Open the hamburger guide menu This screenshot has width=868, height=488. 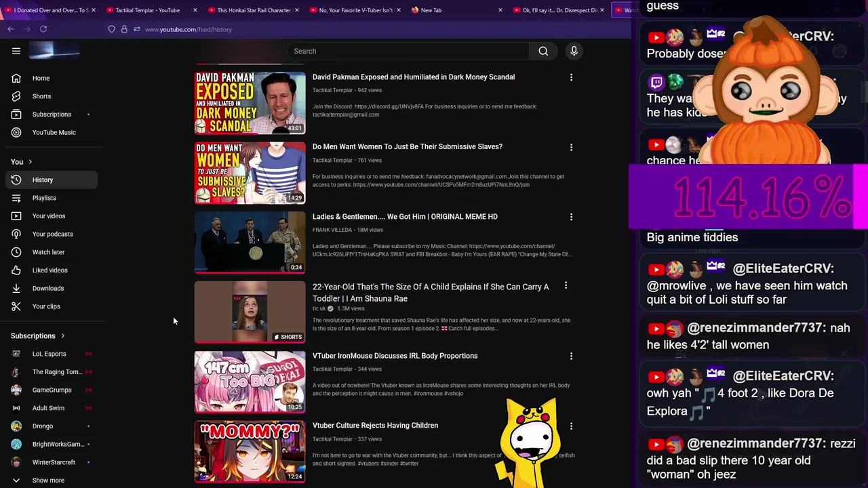point(16,51)
